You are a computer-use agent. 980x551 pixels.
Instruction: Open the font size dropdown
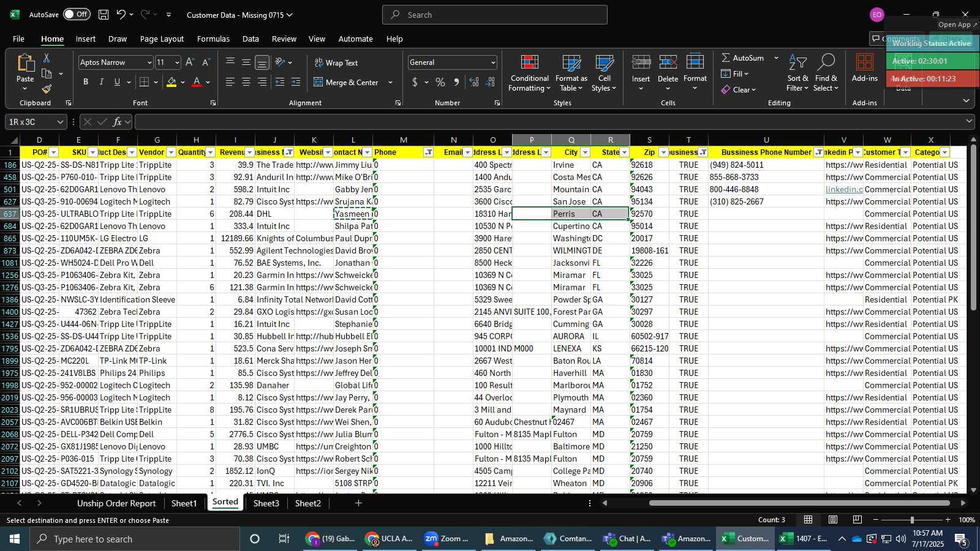coord(177,62)
